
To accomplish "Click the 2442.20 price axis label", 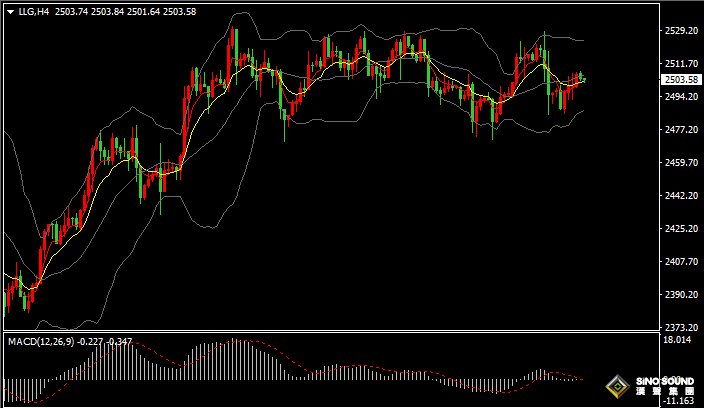I will pyautogui.click(x=681, y=196).
